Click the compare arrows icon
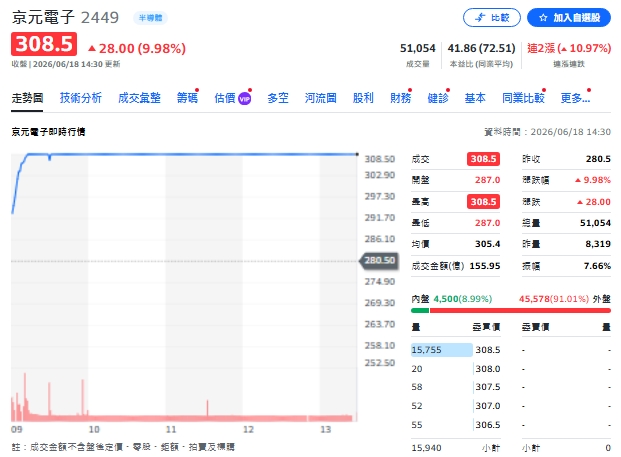Screen dimensions: 621x457 point(480,18)
